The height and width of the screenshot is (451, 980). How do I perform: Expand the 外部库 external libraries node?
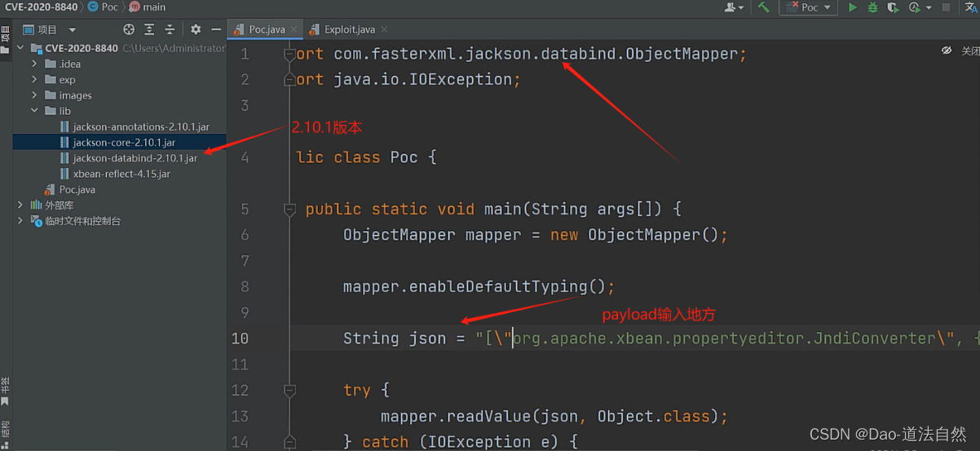pyautogui.click(x=20, y=205)
